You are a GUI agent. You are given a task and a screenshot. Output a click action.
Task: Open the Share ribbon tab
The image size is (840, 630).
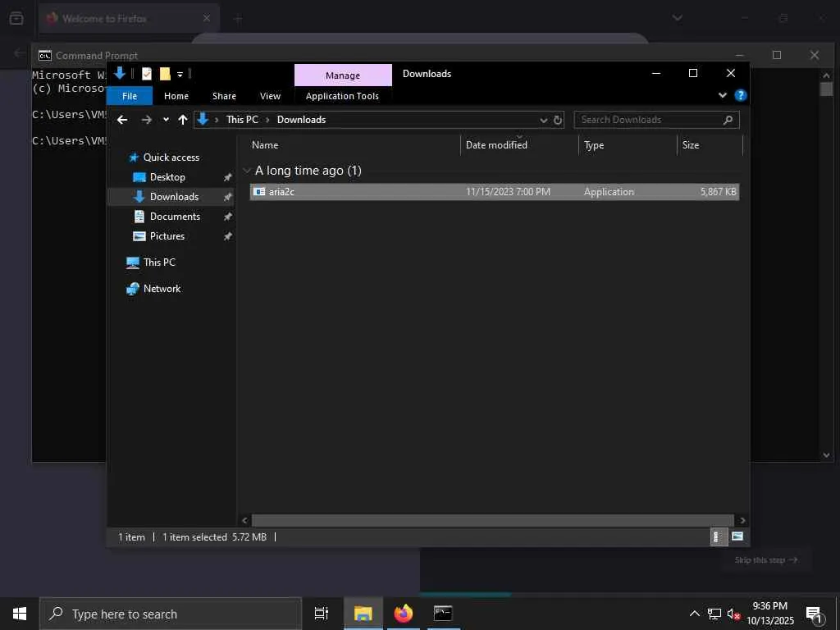coord(224,96)
